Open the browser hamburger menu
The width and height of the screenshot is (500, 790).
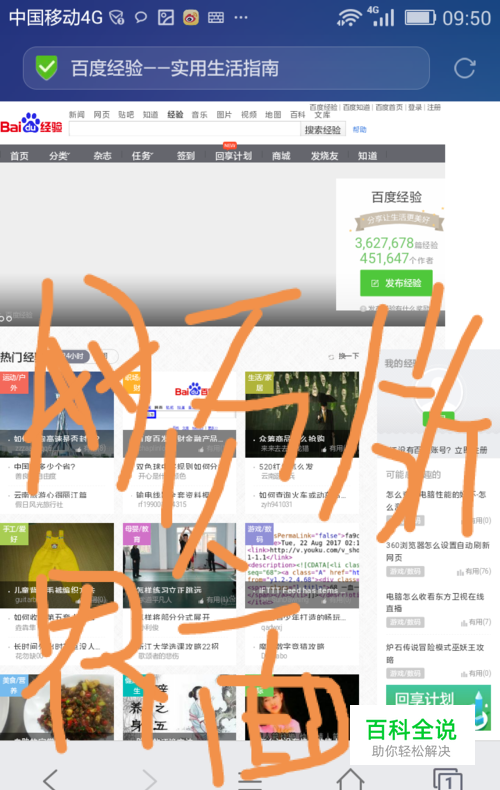coord(250,781)
